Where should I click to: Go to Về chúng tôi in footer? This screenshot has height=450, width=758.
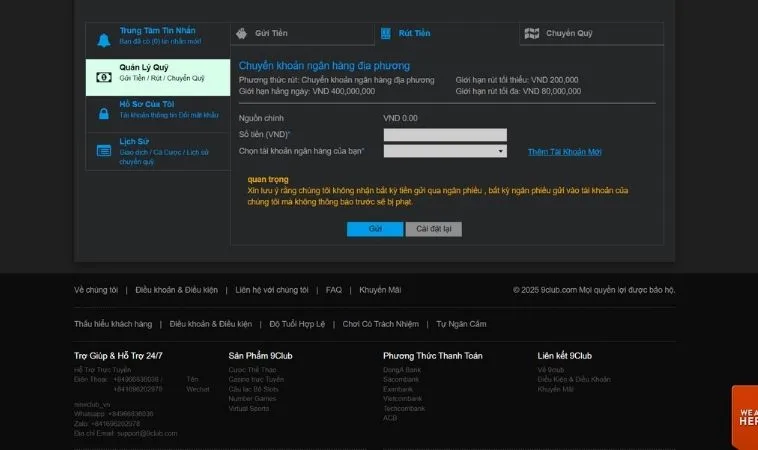tap(94, 290)
